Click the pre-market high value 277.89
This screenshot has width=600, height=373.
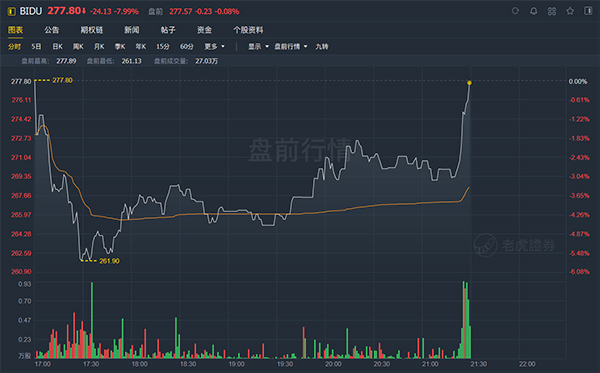tap(66, 61)
